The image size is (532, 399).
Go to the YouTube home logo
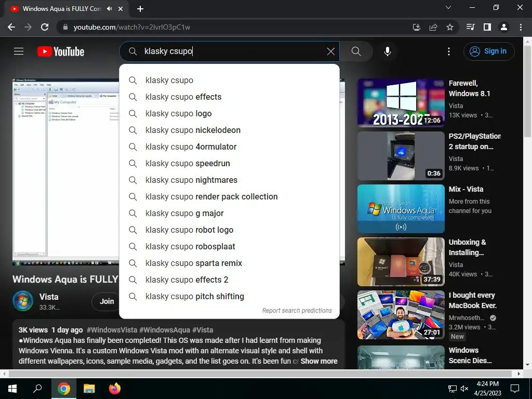[x=61, y=51]
